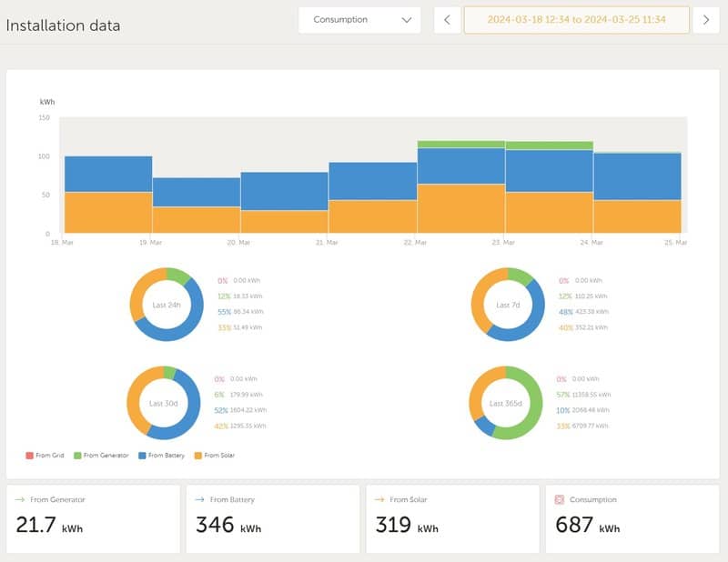The width and height of the screenshot is (728, 562).
Task: Toggle the From Battery legend series
Action: coord(164,455)
